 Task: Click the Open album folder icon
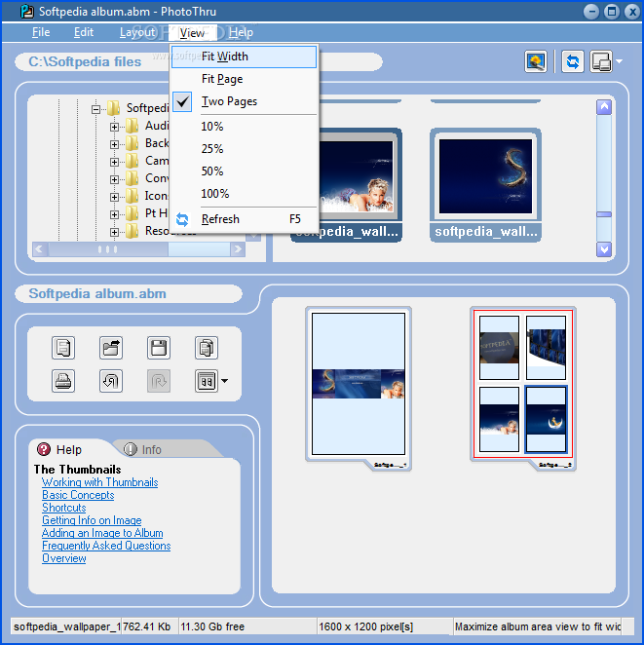[x=111, y=348]
